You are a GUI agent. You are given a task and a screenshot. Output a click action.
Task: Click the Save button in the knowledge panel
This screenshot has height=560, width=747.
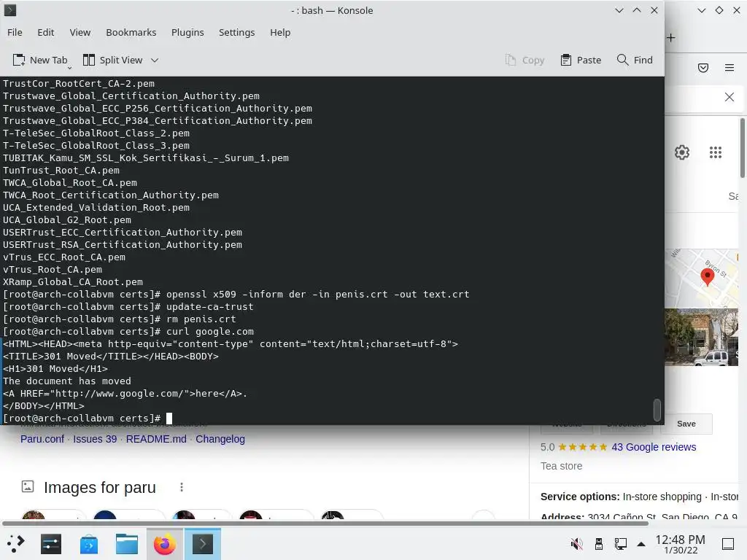click(686, 424)
